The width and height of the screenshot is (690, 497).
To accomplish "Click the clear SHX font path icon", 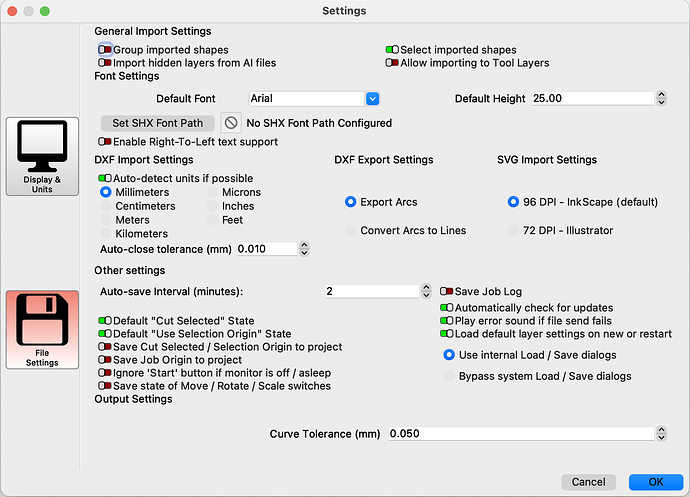I will [x=231, y=123].
